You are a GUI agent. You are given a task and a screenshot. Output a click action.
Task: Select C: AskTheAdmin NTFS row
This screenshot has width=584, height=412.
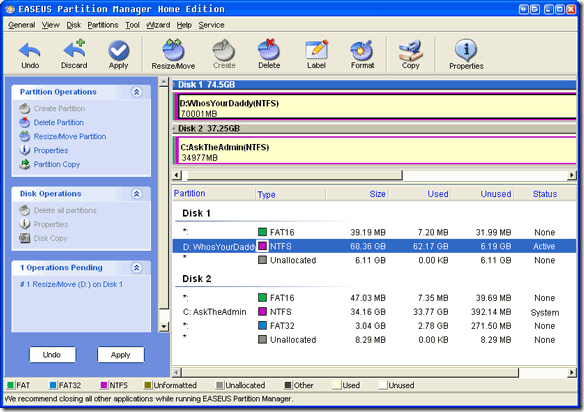click(374, 312)
